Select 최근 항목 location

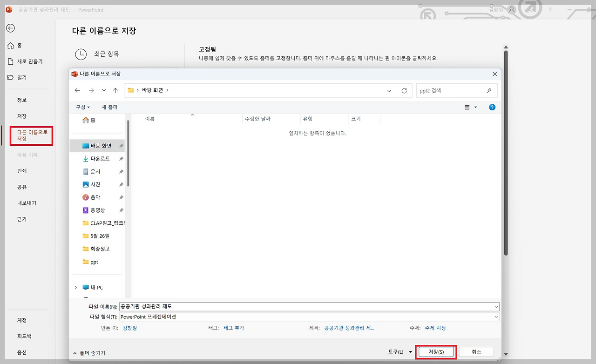(x=97, y=54)
